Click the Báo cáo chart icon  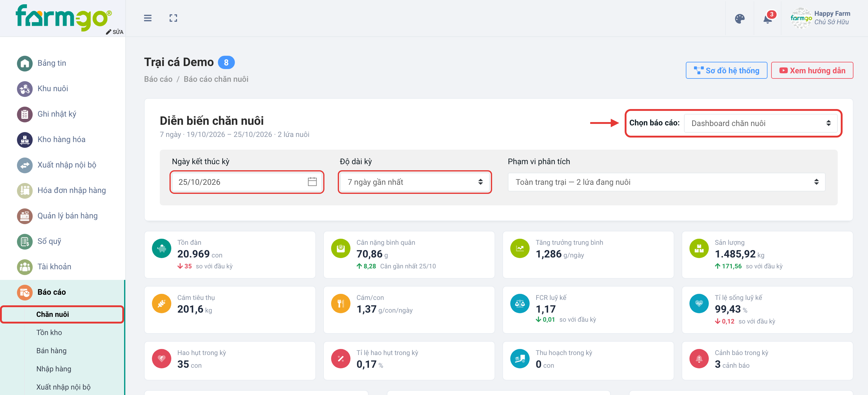click(25, 292)
